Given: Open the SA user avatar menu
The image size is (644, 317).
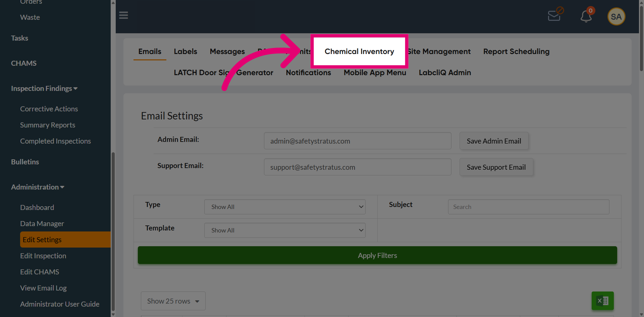Looking at the screenshot, I should pos(616,16).
